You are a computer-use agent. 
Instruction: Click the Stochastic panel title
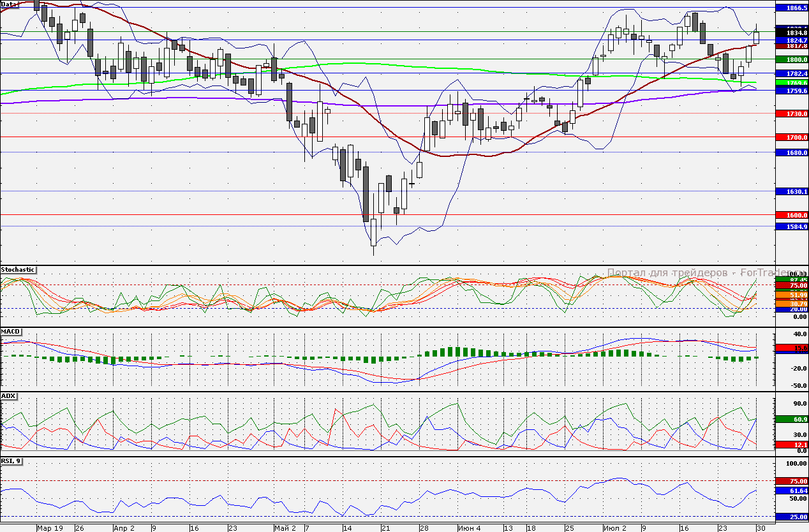(x=18, y=270)
